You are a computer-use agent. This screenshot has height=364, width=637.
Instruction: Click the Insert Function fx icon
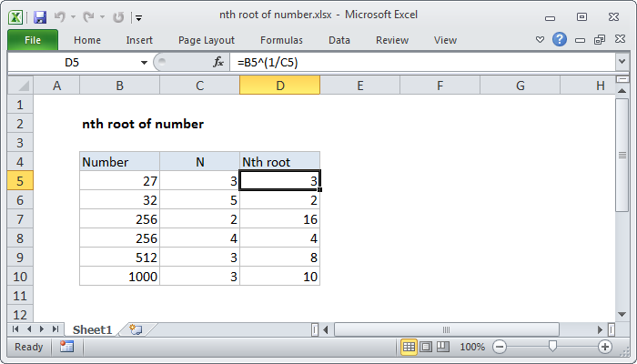click(x=218, y=62)
